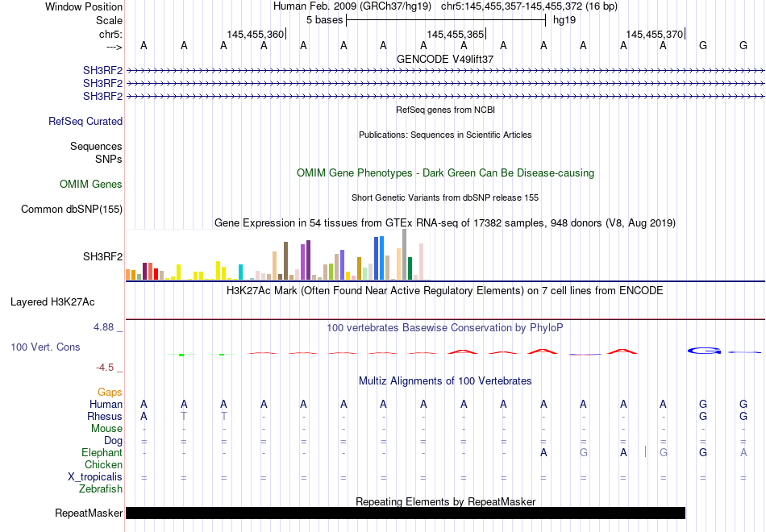This screenshot has height=532, width=766.
Task: Select the Zebrafish alignment row label
Action: click(x=101, y=489)
